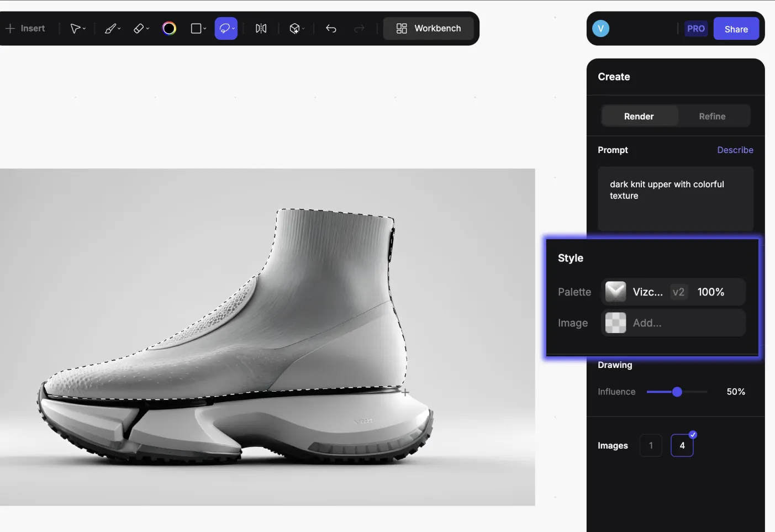775x532 pixels.
Task: Open the color wheel picker
Action: click(x=169, y=28)
